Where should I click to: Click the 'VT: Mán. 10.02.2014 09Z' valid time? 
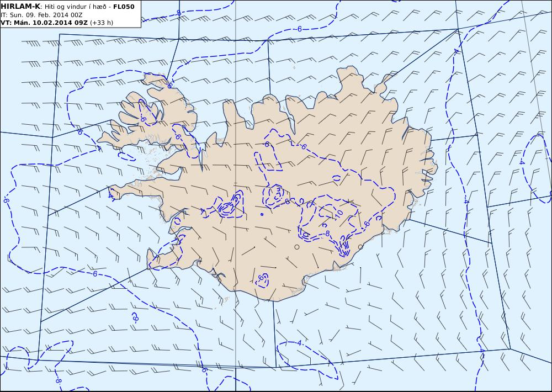[44, 23]
